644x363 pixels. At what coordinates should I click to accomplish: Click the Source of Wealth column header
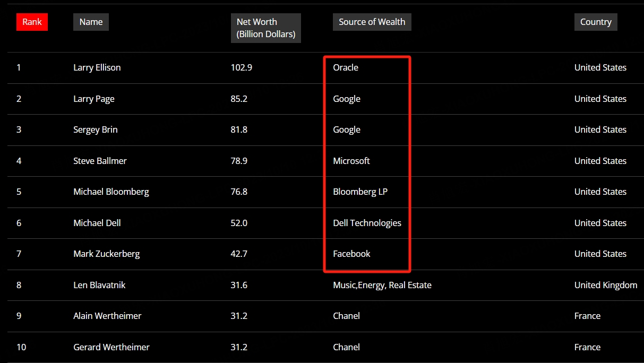click(x=372, y=22)
